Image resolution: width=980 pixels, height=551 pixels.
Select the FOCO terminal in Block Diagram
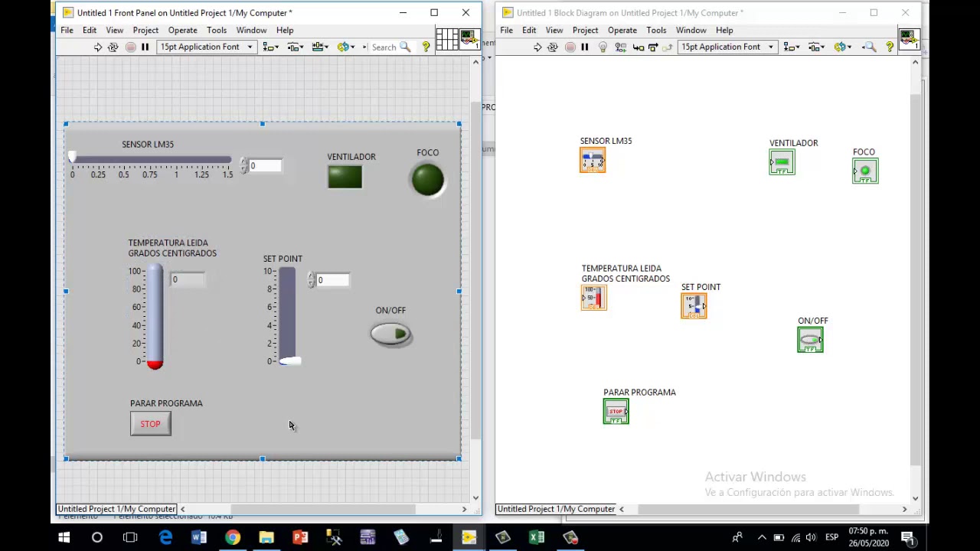865,171
